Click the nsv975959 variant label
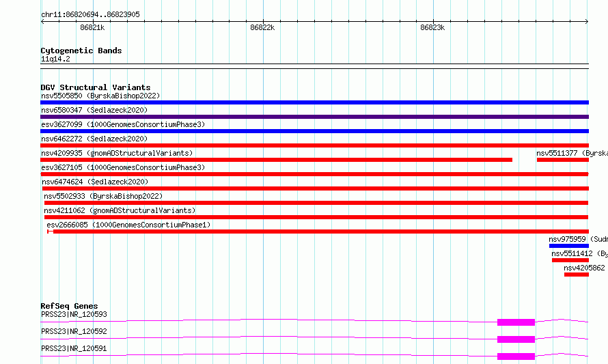 pyautogui.click(x=578, y=239)
